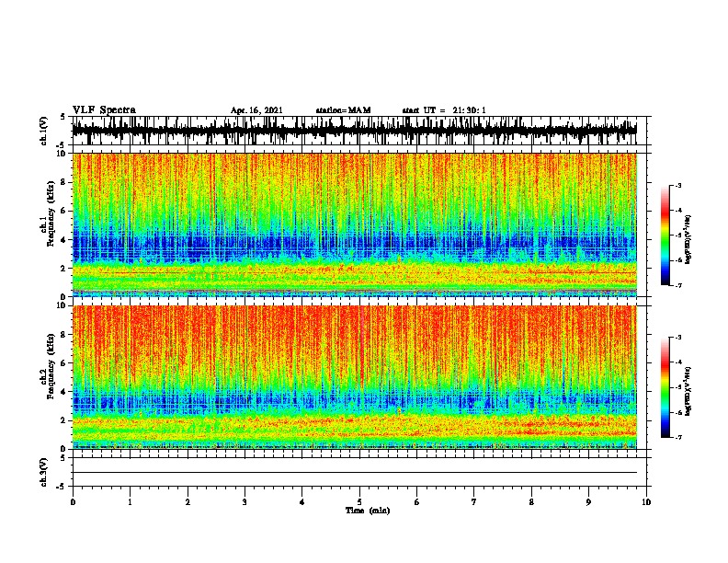Click the time axis tick label "5"

tap(359, 502)
